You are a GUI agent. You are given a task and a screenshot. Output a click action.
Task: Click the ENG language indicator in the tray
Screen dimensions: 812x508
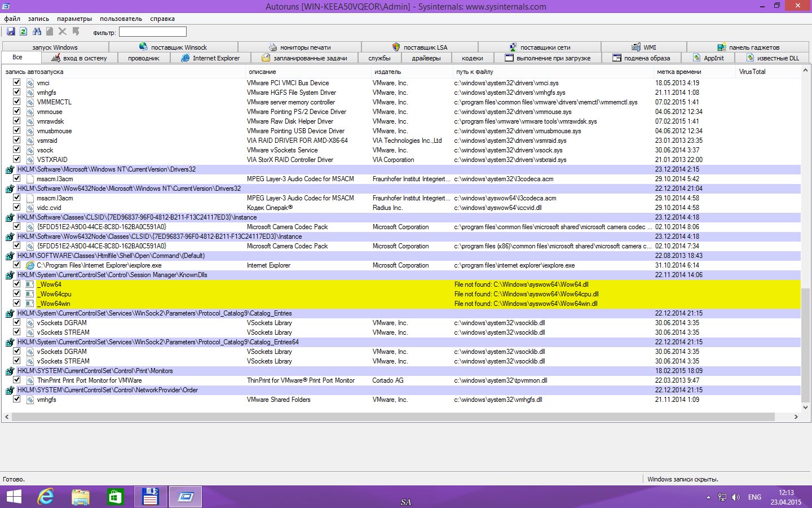pyautogui.click(x=754, y=497)
